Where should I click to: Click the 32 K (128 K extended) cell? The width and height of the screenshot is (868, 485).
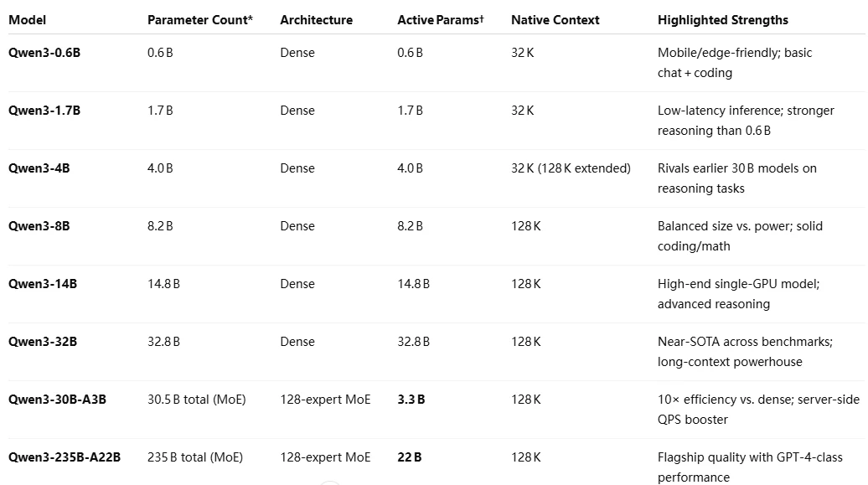571,168
